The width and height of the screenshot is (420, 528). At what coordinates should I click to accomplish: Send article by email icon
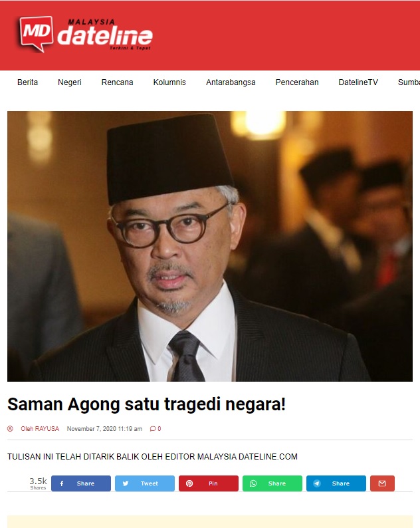tap(382, 483)
